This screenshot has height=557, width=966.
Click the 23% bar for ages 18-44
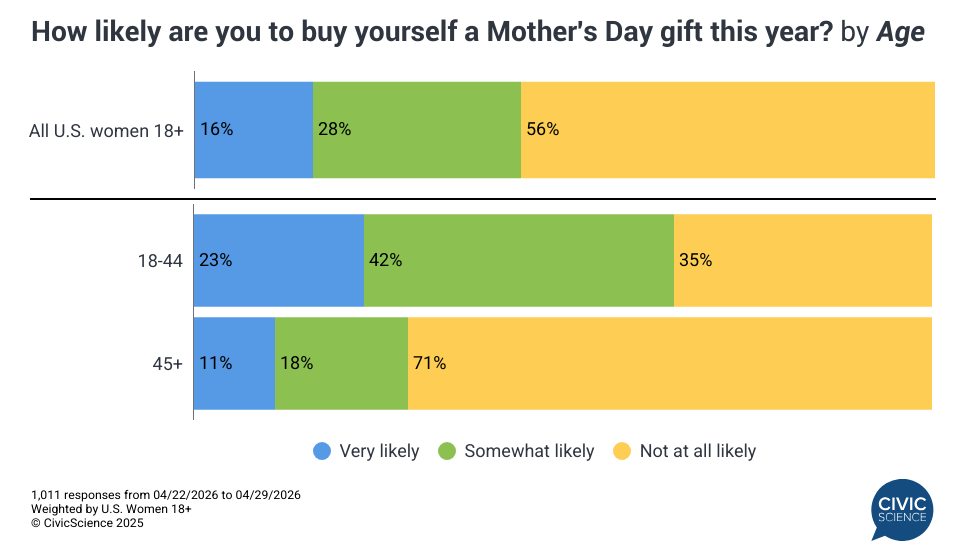click(x=278, y=260)
